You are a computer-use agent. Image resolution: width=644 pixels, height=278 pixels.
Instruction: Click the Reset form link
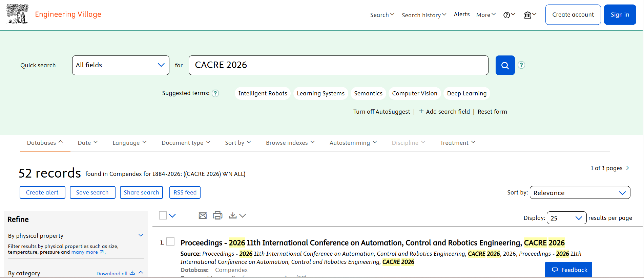tap(492, 112)
